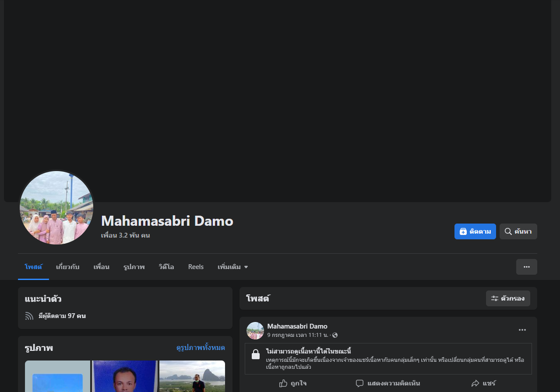560x392 pixels.
Task: Click the Mahamasabri Damo profile name heading
Action: (x=167, y=221)
